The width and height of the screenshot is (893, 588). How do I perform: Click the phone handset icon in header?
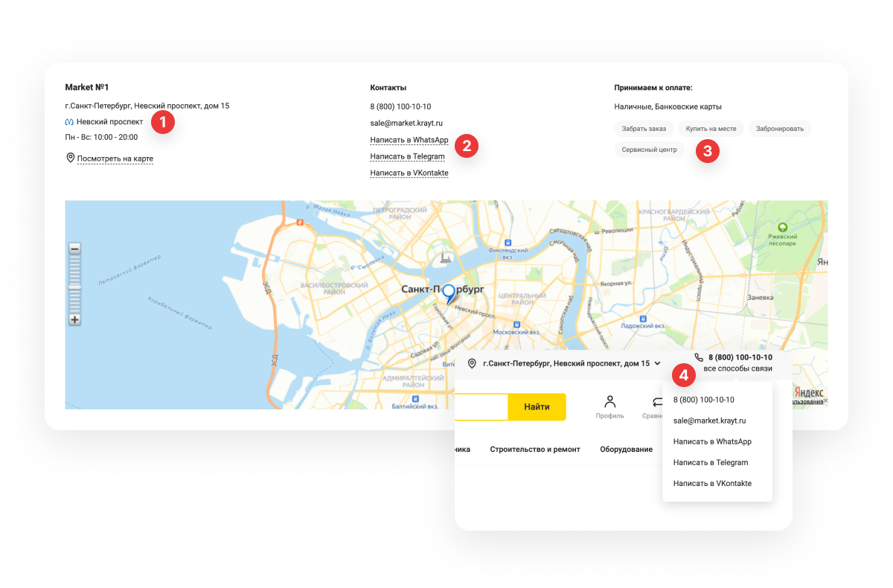(698, 357)
